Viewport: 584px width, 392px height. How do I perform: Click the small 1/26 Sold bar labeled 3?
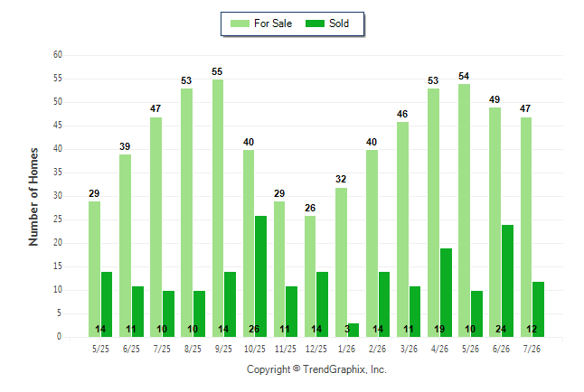[353, 331]
